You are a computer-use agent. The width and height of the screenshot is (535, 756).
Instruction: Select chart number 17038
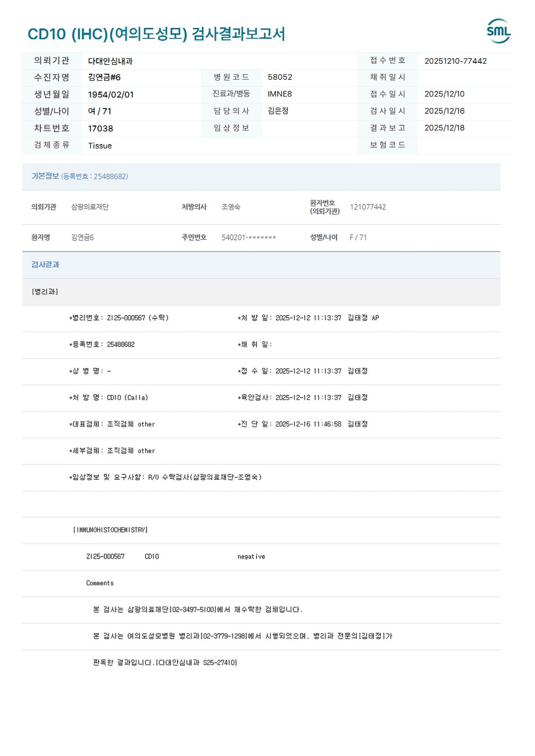click(100, 128)
